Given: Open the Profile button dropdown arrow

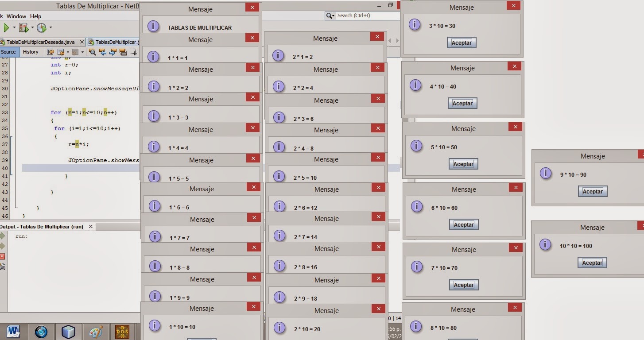Looking at the screenshot, I should 50,27.
